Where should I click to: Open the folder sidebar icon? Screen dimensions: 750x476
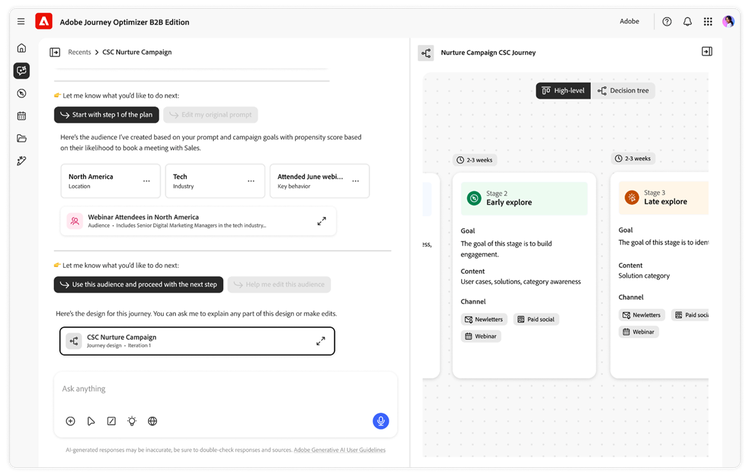(x=22, y=138)
